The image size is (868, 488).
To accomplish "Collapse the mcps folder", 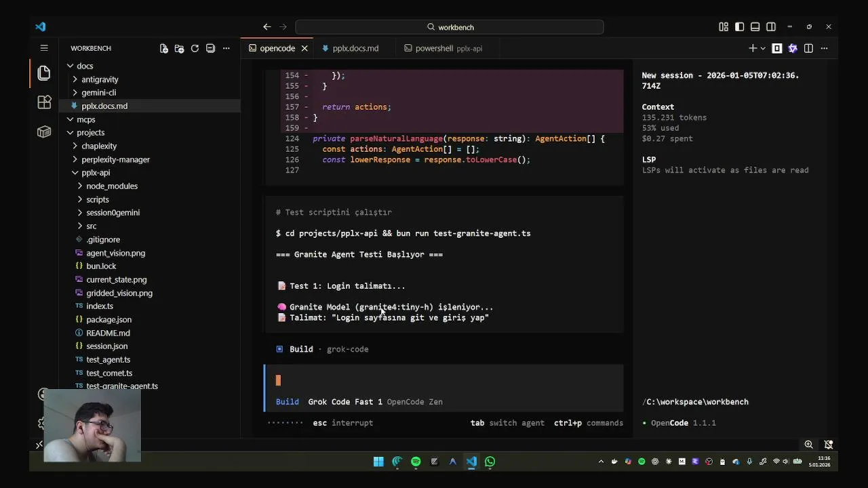I will (x=149, y=119).
